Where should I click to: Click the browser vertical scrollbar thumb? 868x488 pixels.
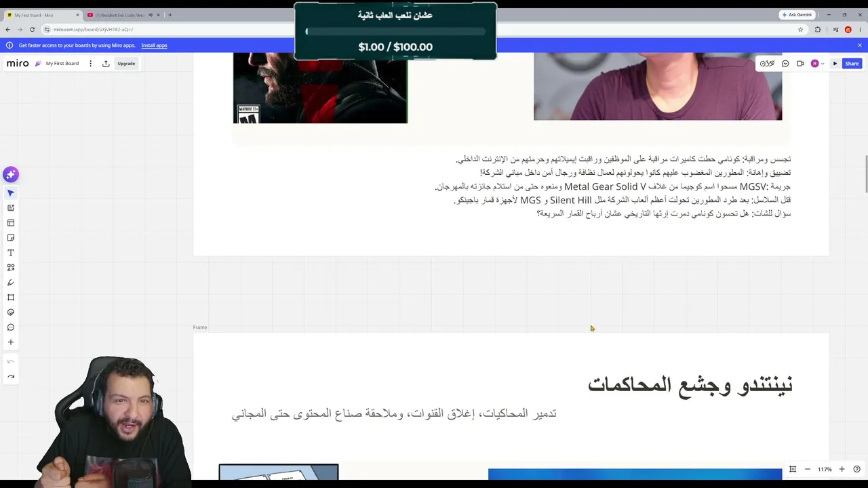pyautogui.click(x=865, y=175)
